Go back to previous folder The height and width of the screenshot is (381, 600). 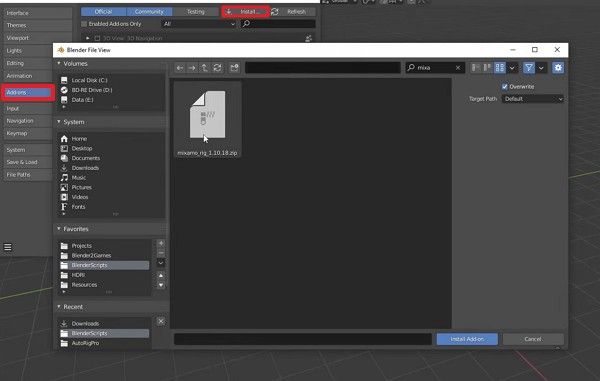(180, 68)
